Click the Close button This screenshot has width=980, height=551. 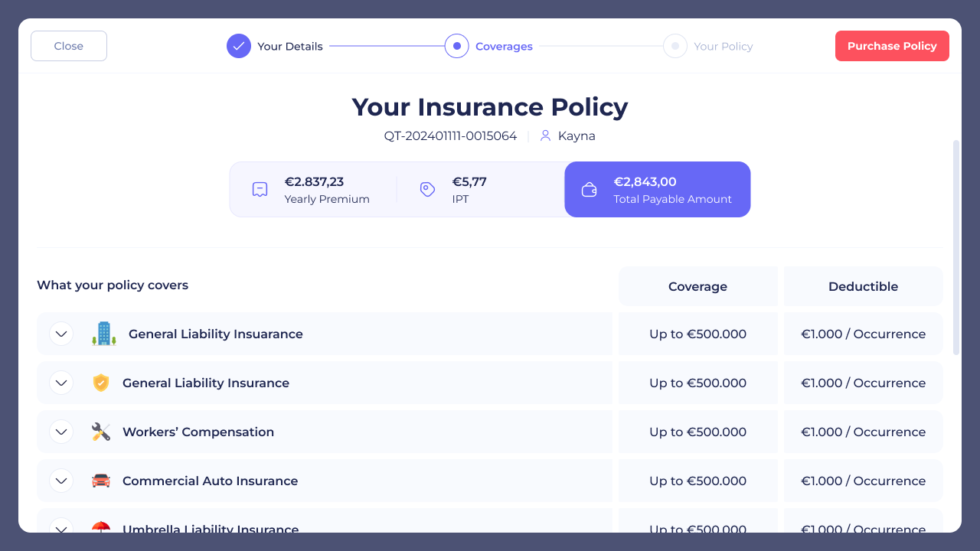click(x=69, y=46)
